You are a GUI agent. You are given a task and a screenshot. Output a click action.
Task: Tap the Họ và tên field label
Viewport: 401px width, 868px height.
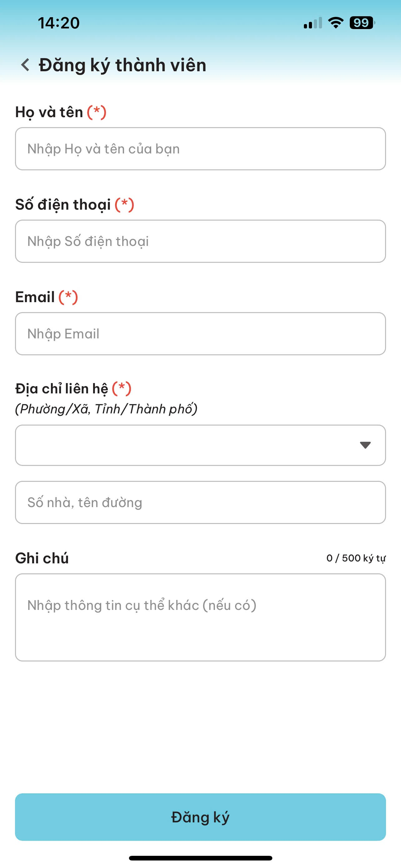pos(49,112)
